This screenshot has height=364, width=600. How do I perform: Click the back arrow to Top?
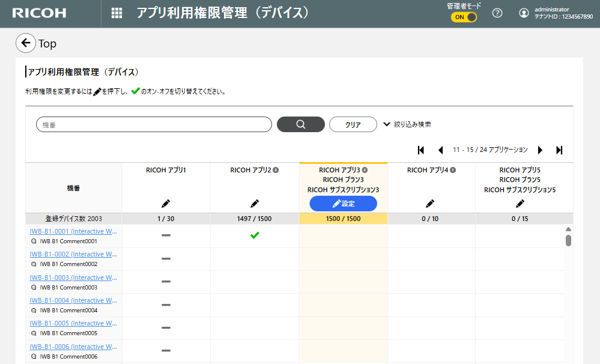pos(25,43)
